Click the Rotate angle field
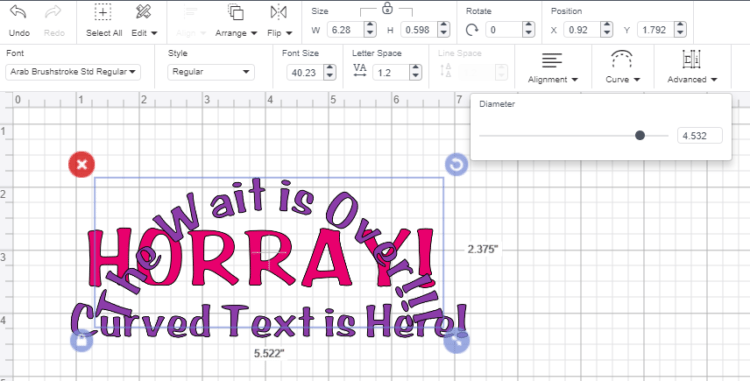 (503, 30)
